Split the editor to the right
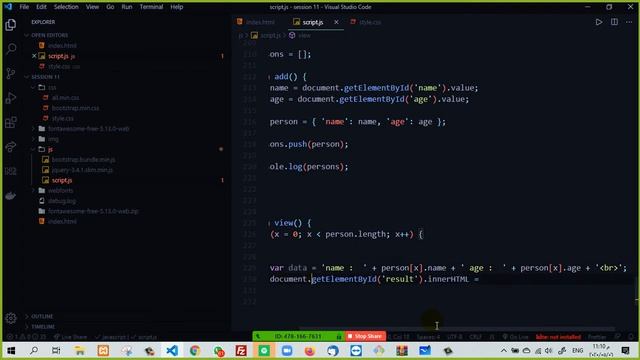Viewport: 640px width, 360px height. (x=614, y=22)
